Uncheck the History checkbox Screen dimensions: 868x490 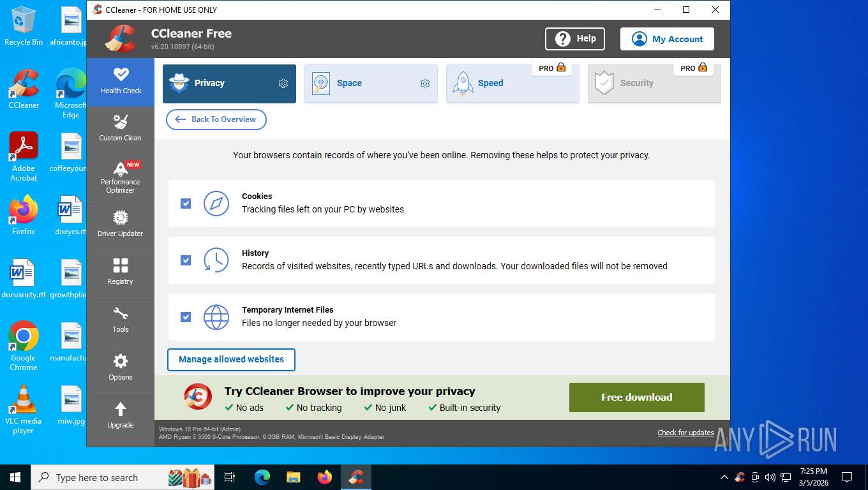[x=186, y=260]
